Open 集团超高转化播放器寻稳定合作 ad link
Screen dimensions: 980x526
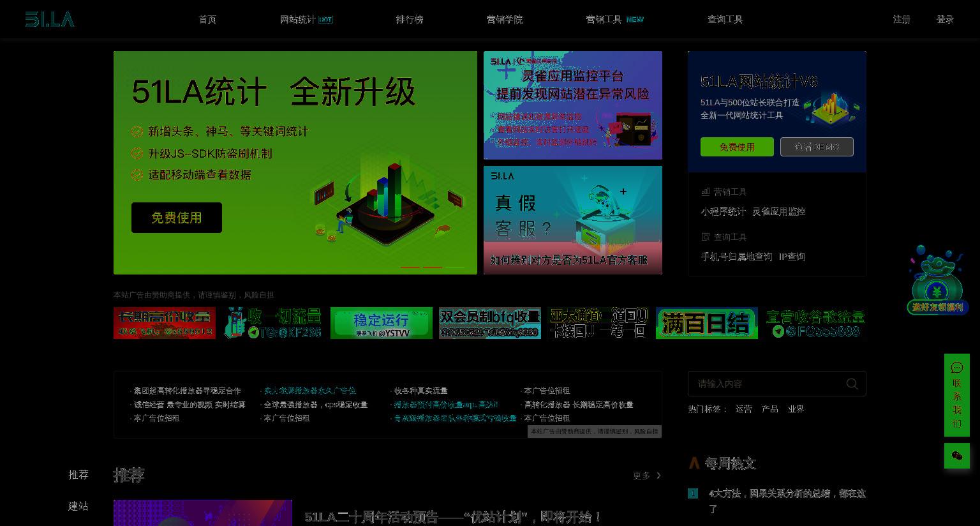click(188, 391)
